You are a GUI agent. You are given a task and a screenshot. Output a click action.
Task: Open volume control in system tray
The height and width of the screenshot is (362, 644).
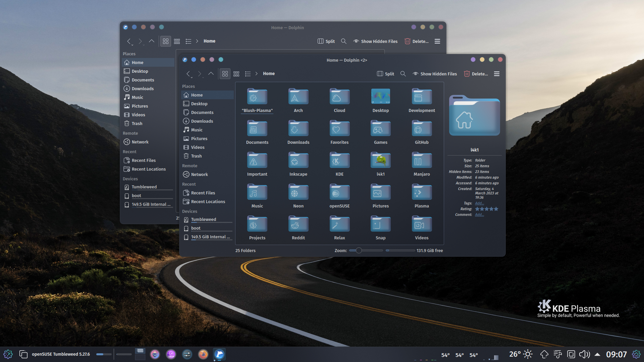click(584, 354)
